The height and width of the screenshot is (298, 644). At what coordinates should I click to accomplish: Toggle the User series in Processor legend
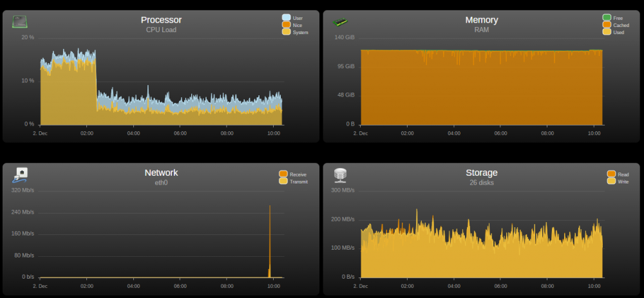tap(292, 17)
